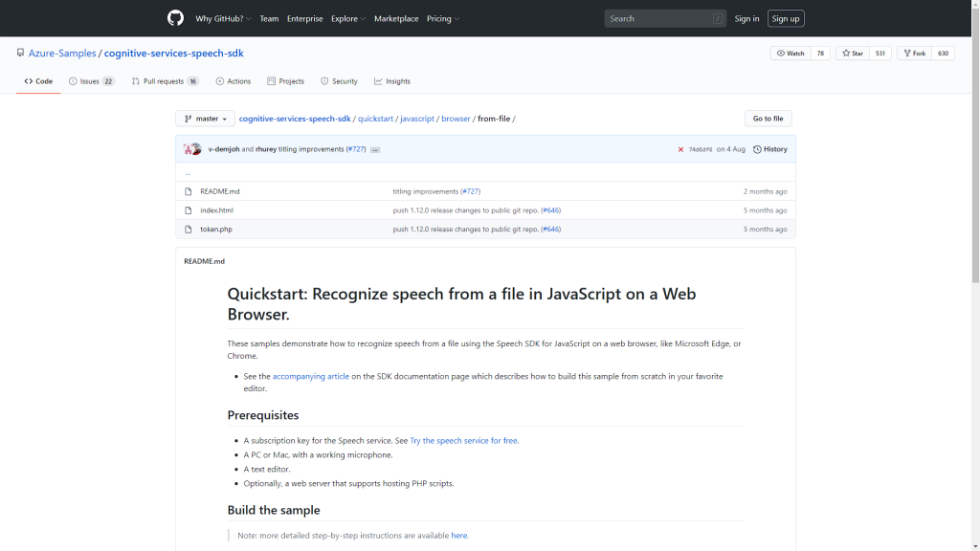Screen dimensions: 980x551
Task: Click 'on 4 Aug' commit date
Action: [x=730, y=149]
